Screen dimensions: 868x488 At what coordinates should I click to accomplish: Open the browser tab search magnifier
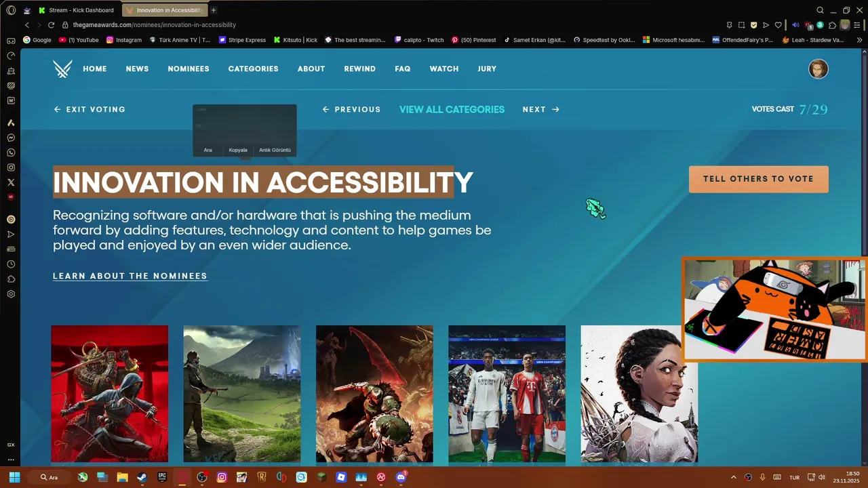click(820, 10)
